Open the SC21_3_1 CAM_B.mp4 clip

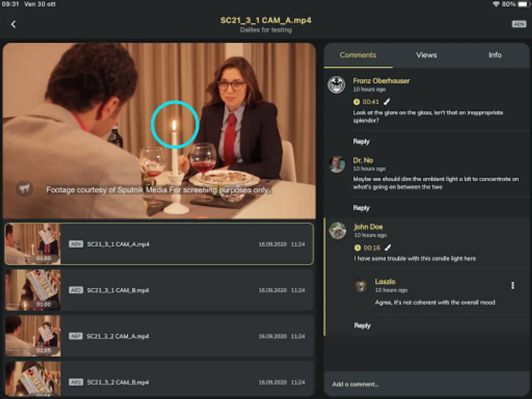tap(159, 290)
